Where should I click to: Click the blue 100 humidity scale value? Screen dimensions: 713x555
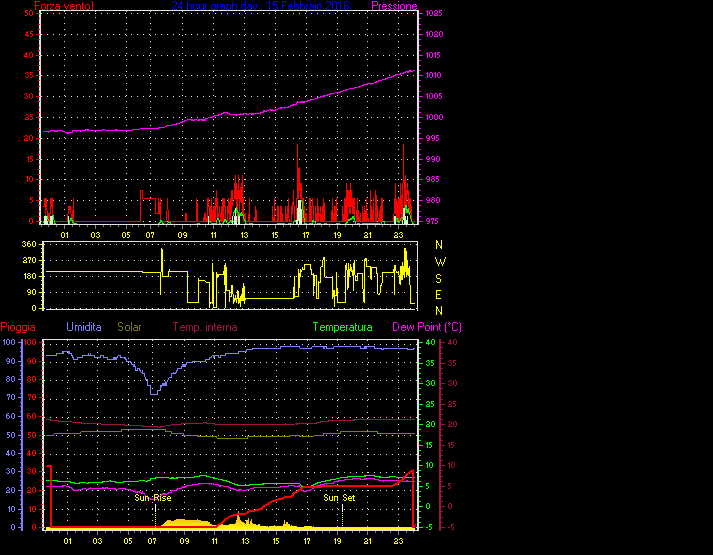(x=9, y=342)
